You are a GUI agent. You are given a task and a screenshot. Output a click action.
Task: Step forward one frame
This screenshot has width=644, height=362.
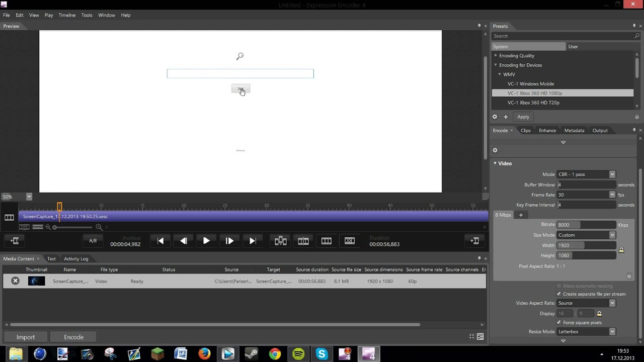tap(229, 241)
